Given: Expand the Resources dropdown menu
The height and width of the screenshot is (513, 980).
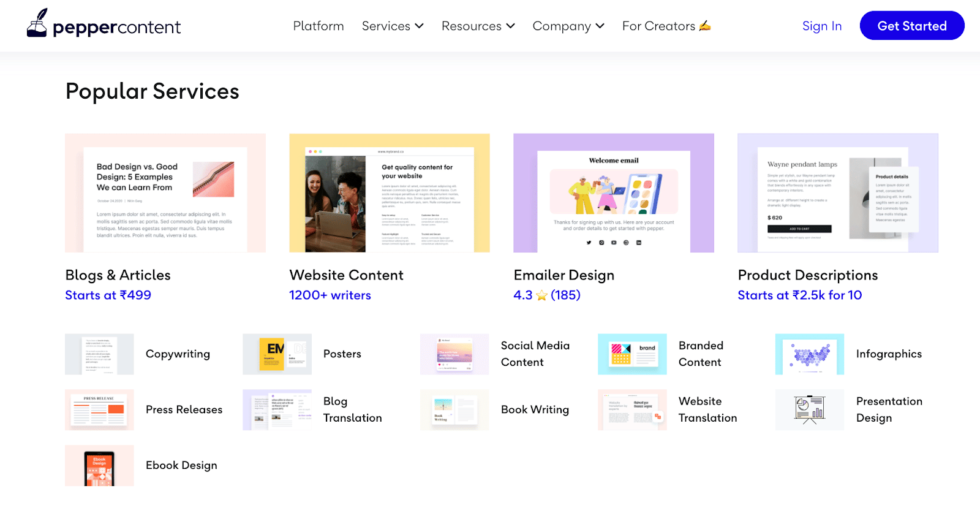Looking at the screenshot, I should coord(478,26).
